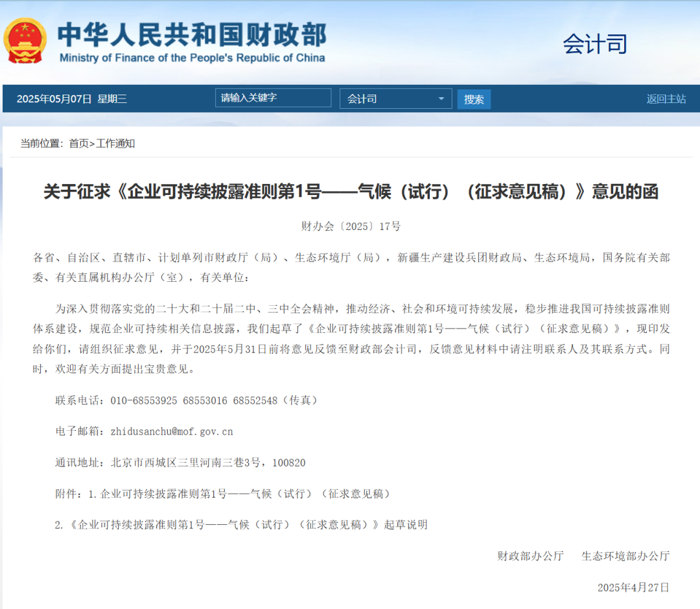Click the article headline about 气候(试行)
Viewport: 700px width, 609px height.
click(x=351, y=192)
